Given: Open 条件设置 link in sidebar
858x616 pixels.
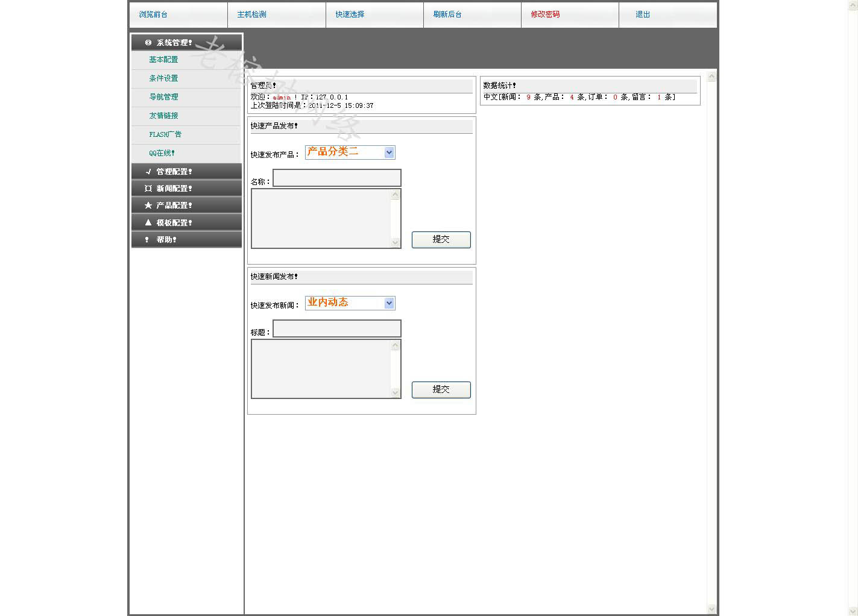Looking at the screenshot, I should (163, 78).
